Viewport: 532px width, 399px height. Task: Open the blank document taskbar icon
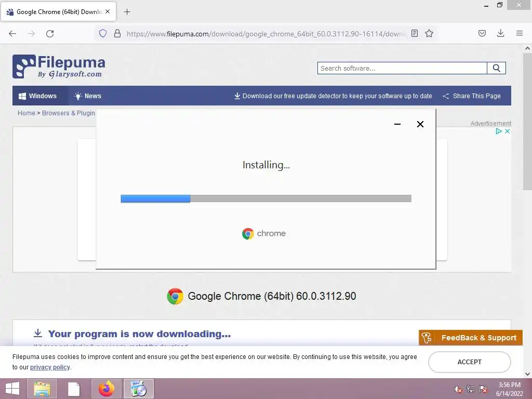pos(74,389)
